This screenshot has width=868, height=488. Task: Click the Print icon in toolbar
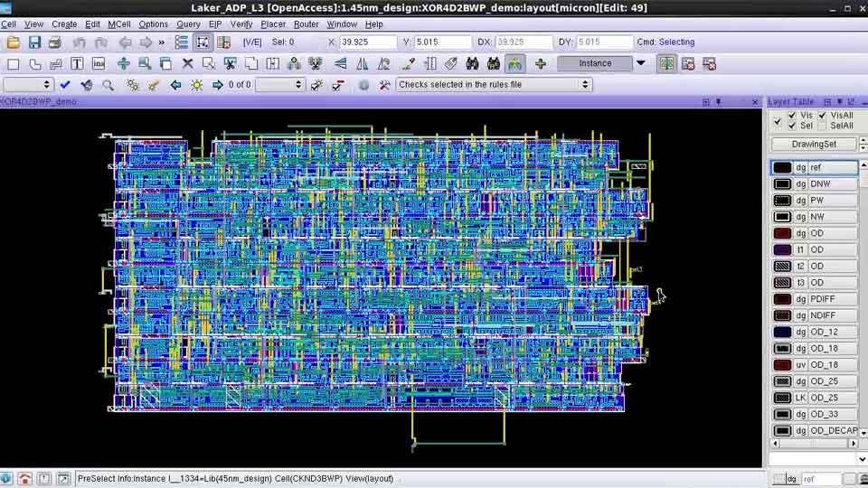[55, 42]
